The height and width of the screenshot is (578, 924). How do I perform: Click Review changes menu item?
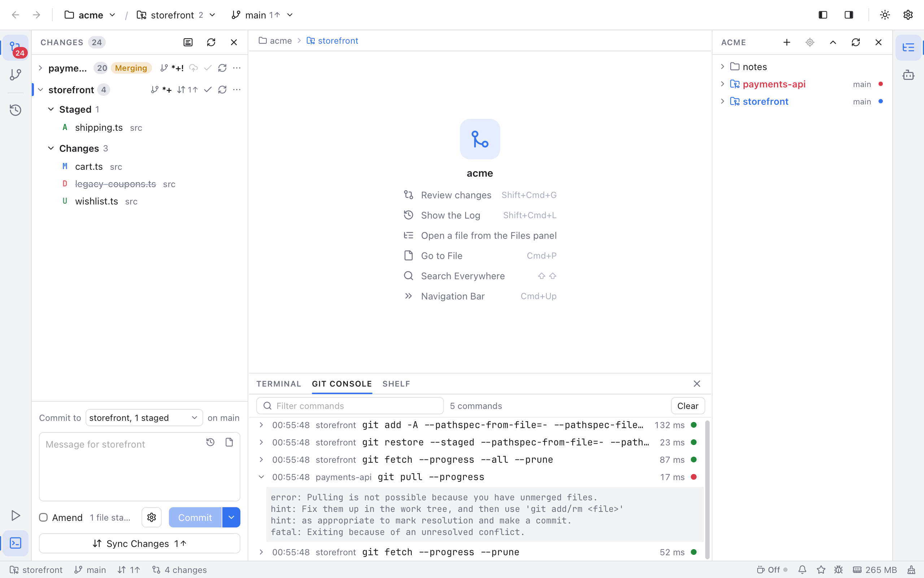[x=480, y=195]
